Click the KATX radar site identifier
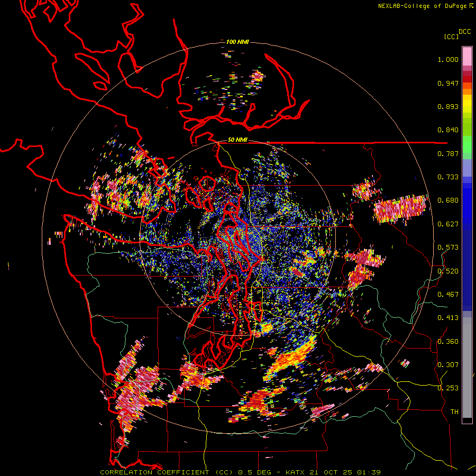The width and height of the screenshot is (476, 476). click(x=296, y=472)
